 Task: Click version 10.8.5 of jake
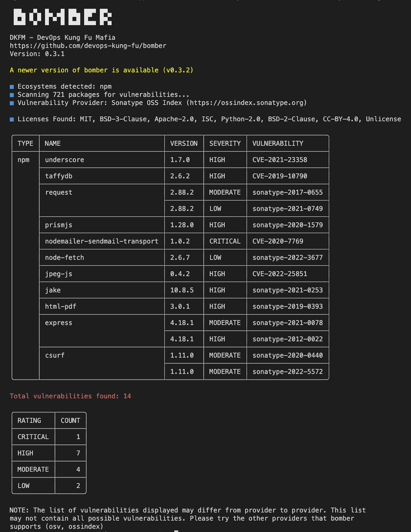click(x=182, y=290)
